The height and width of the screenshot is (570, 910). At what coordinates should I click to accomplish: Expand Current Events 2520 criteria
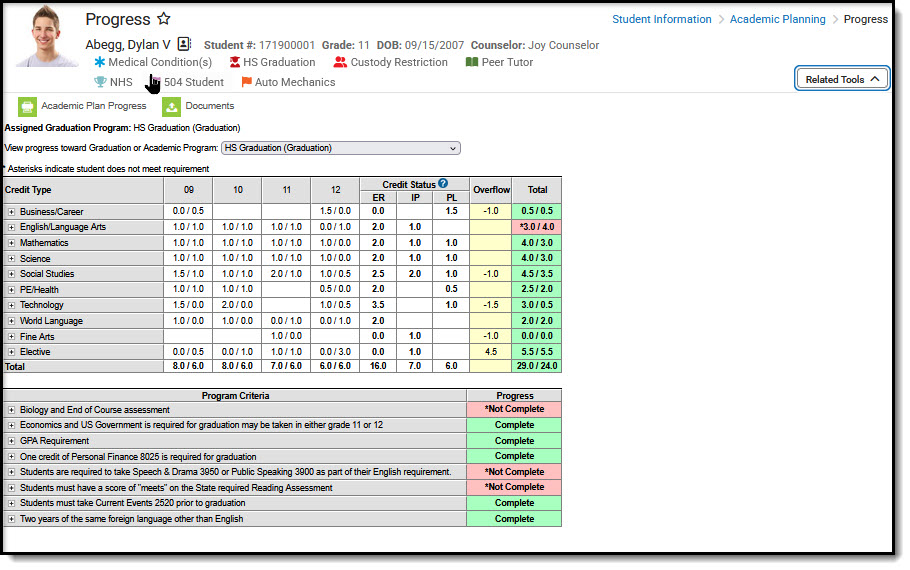pyautogui.click(x=11, y=503)
